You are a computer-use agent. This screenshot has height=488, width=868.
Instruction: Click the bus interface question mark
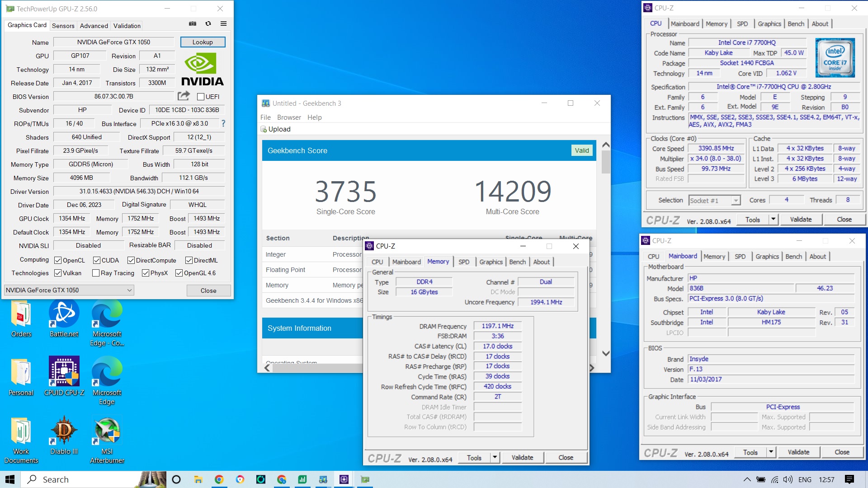[x=223, y=123]
